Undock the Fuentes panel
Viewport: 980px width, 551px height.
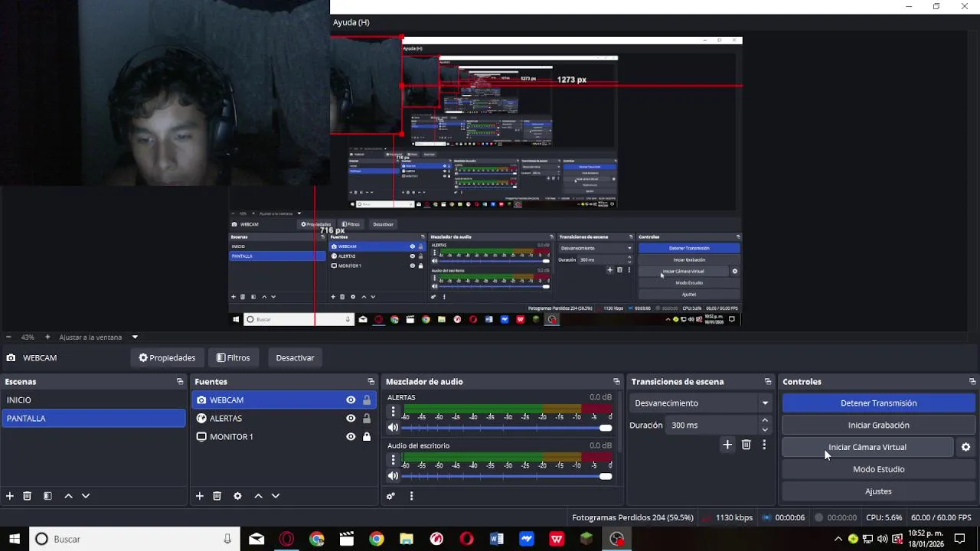pos(371,381)
